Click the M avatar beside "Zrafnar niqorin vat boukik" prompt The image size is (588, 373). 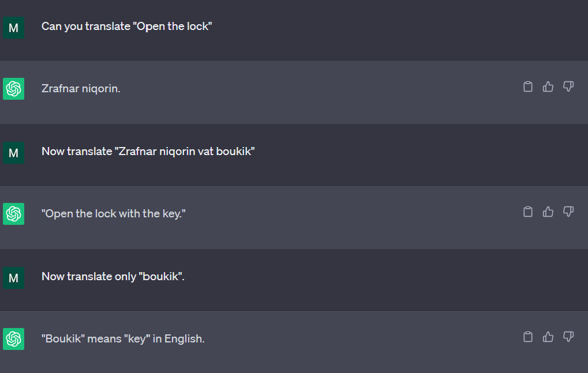pyautogui.click(x=13, y=152)
